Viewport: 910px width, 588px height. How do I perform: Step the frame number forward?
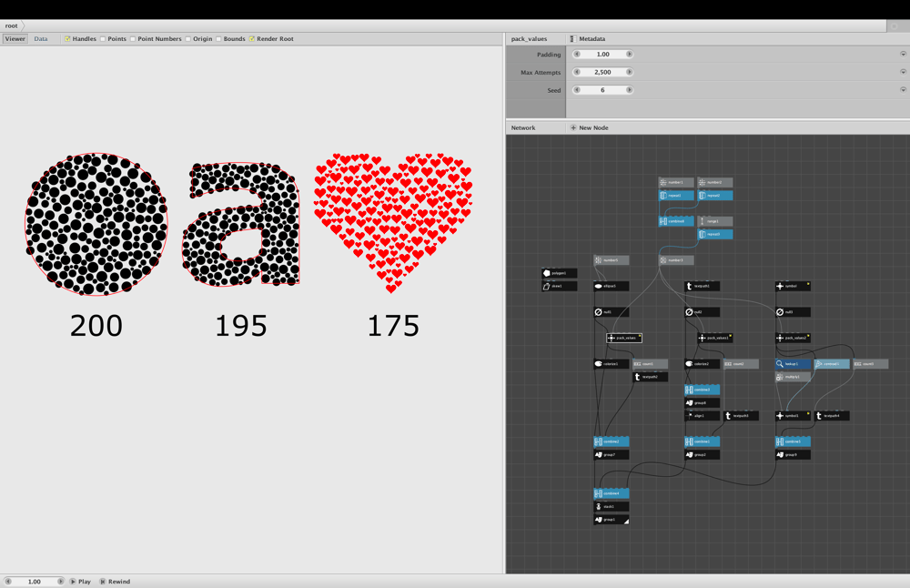pos(60,581)
